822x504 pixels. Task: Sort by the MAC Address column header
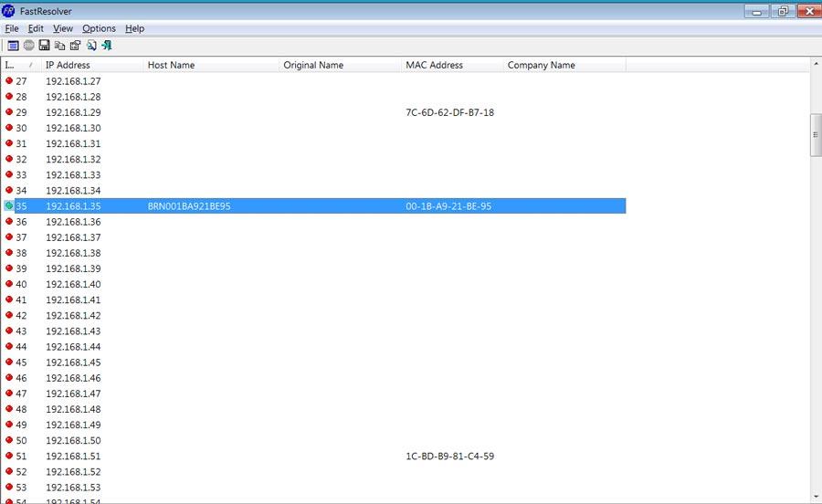pyautogui.click(x=452, y=65)
